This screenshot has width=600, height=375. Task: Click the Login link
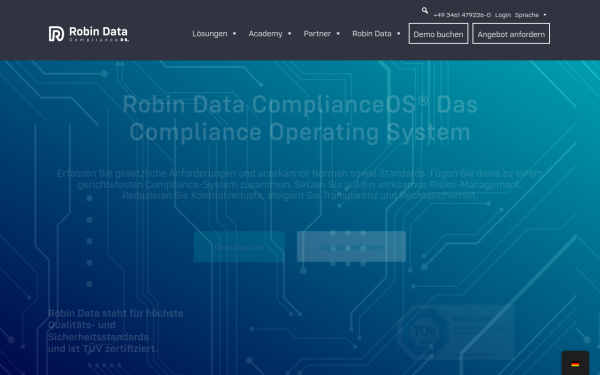pos(503,15)
